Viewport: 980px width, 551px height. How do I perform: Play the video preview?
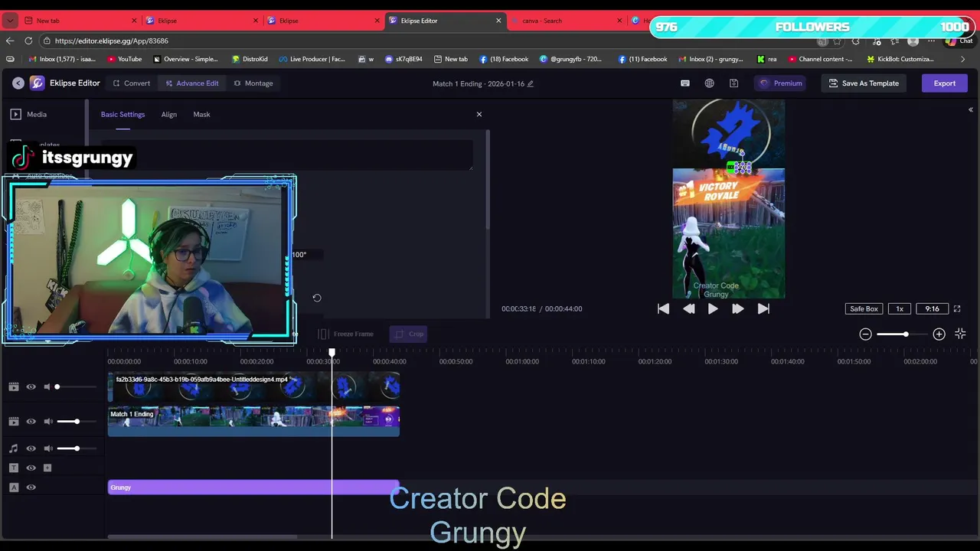(713, 308)
